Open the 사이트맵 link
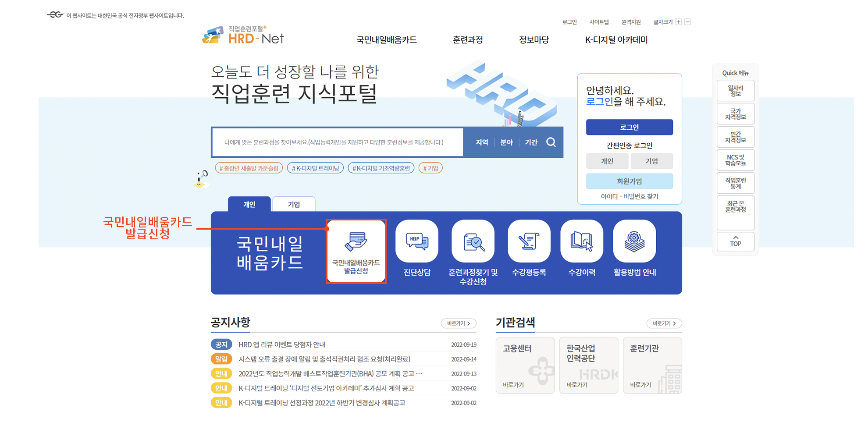 (599, 22)
